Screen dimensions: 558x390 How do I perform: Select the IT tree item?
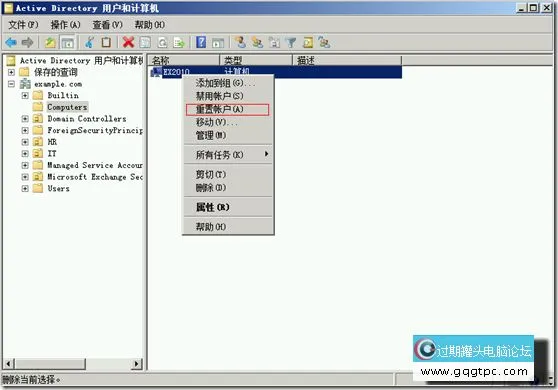point(52,154)
